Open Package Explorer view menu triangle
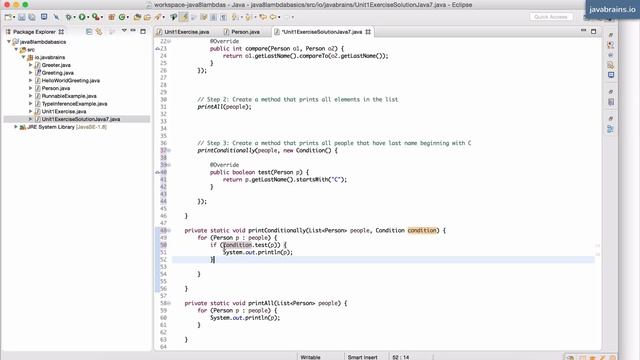The width and height of the screenshot is (640, 360). click(124, 31)
